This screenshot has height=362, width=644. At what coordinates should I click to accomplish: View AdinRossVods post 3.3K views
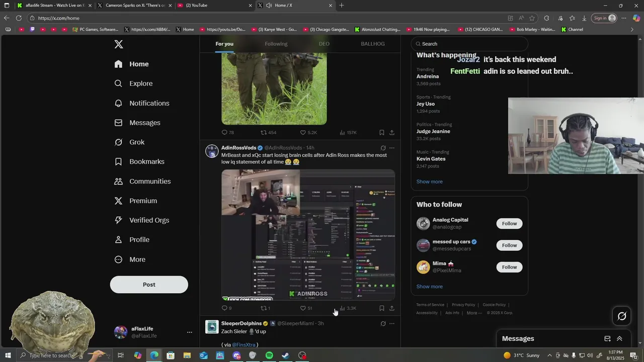(348, 308)
